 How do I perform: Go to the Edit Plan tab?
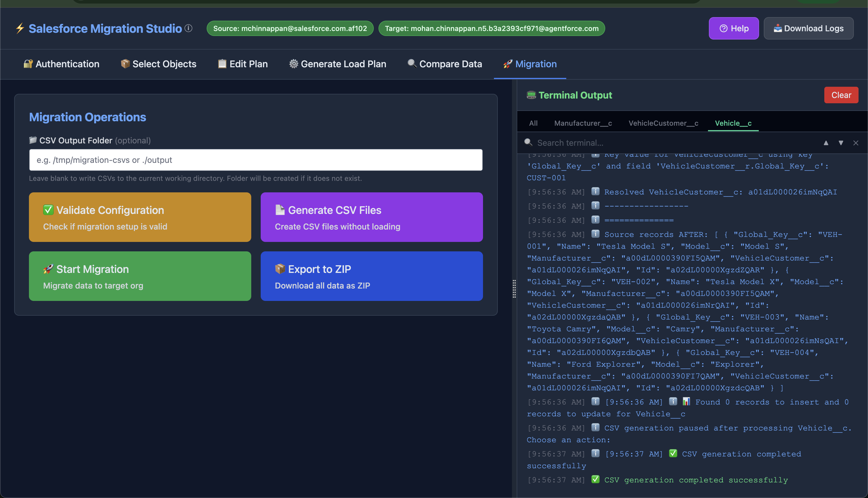(243, 64)
